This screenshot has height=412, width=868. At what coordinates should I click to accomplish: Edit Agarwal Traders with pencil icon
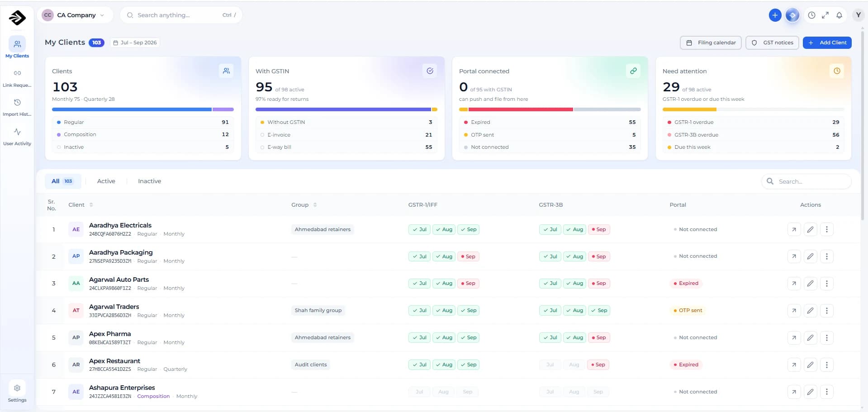click(x=810, y=311)
